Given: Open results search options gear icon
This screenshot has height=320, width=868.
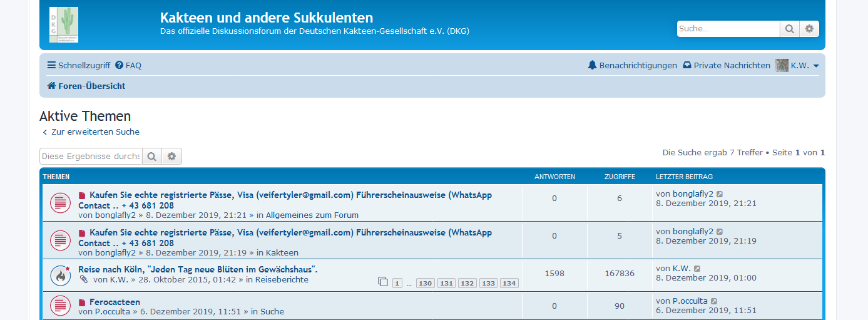Looking at the screenshot, I should coord(171,157).
